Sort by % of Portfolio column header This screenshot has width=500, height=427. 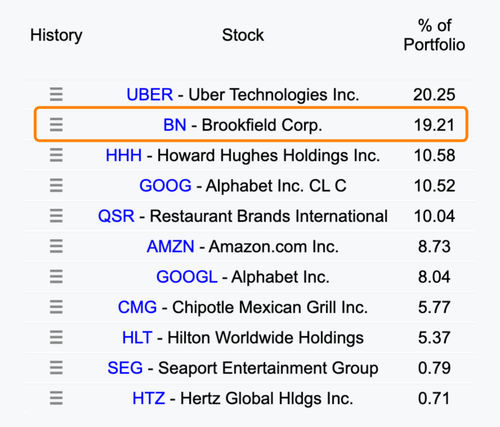click(434, 35)
